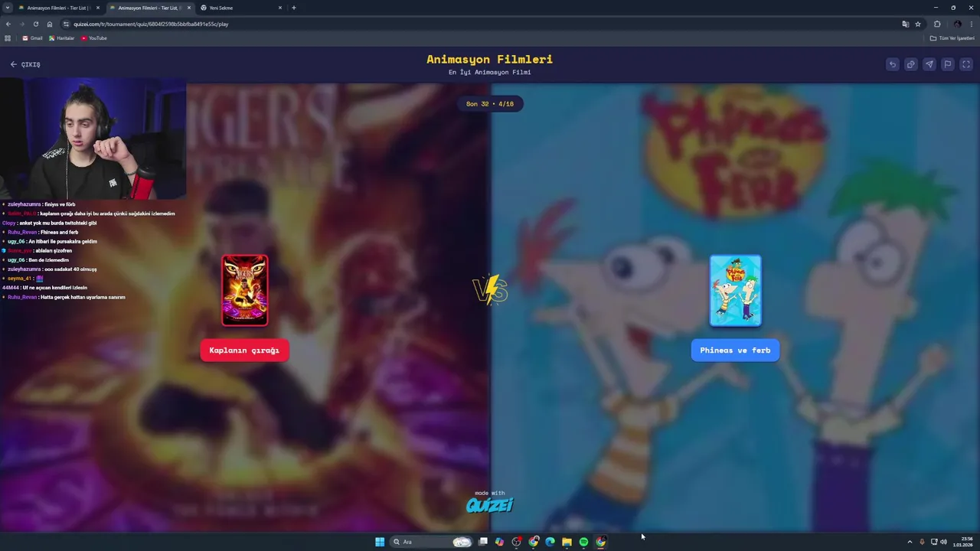The image size is (980, 551).
Task: Go forward in browser history
Action: point(21,24)
